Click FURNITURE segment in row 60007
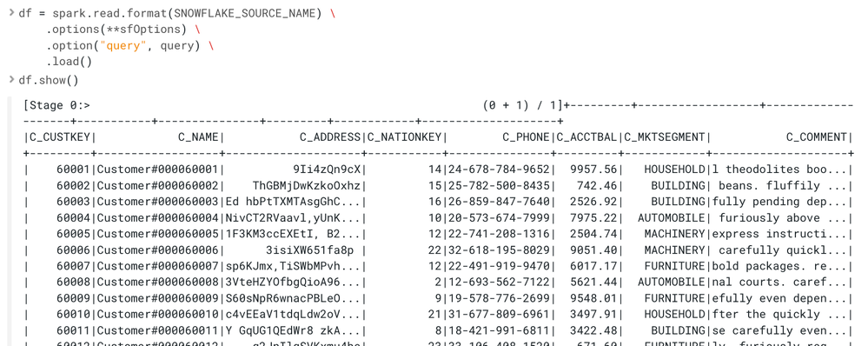The height and width of the screenshot is (346, 868). [675, 266]
